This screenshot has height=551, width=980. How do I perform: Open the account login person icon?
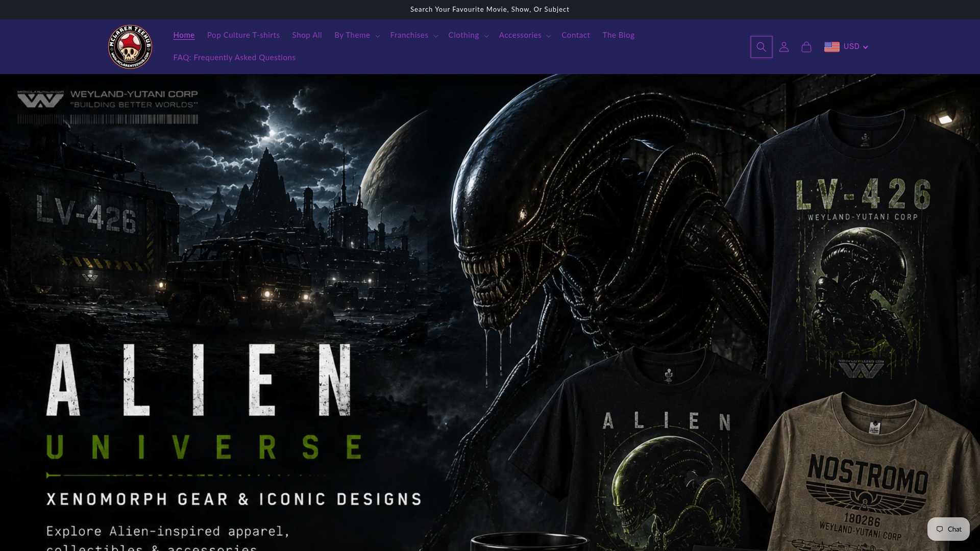(x=784, y=47)
